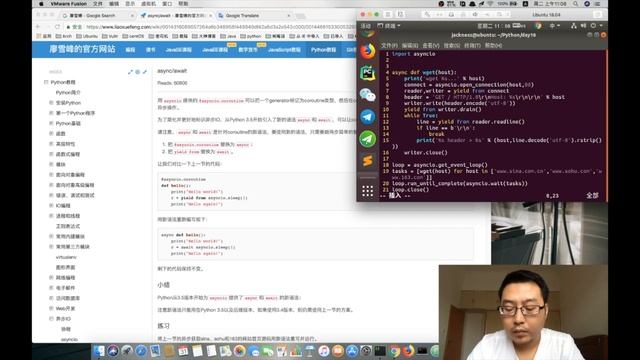Select asyncio in the sidebar tree
Viewport: 640px width, 360px height.
coord(69,339)
